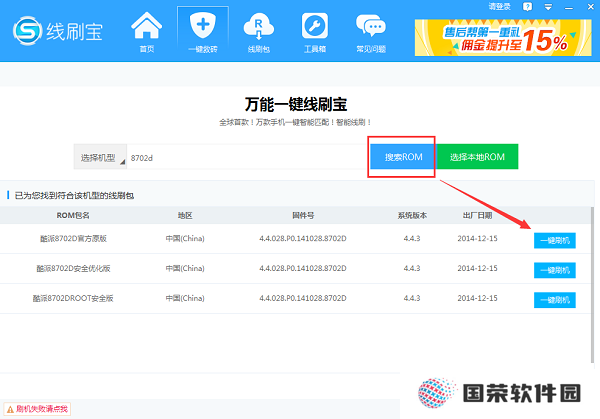Open the 15% commission promo banner
Image resolution: width=600 pixels, height=419 pixels.
pyautogui.click(x=503, y=37)
